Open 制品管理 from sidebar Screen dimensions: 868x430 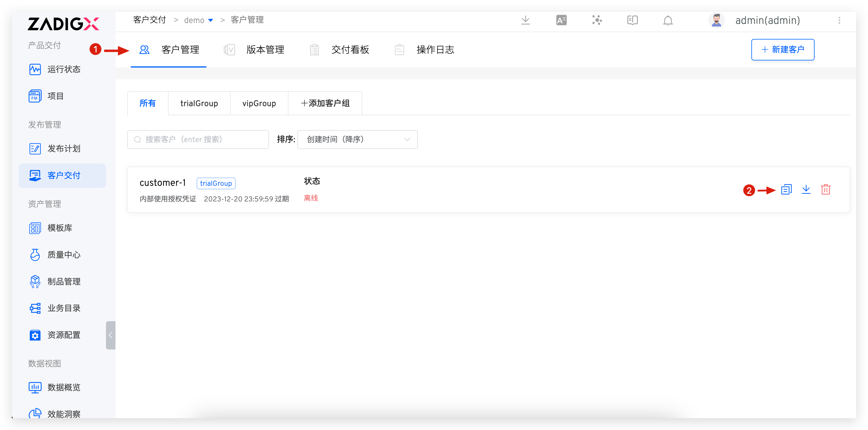click(63, 281)
